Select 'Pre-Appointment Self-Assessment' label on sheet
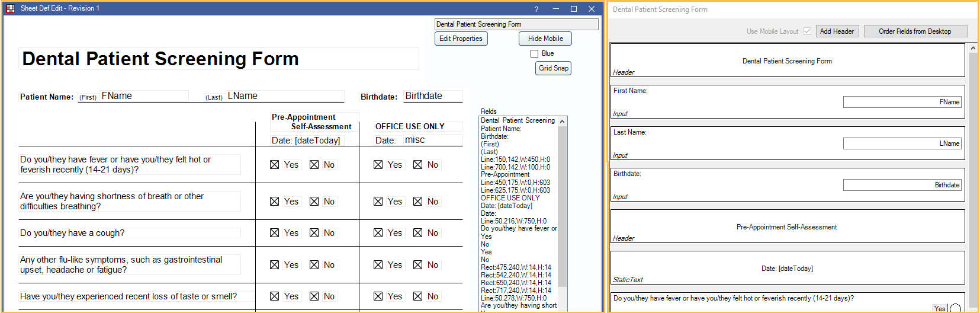This screenshot has width=980, height=313. point(314,122)
